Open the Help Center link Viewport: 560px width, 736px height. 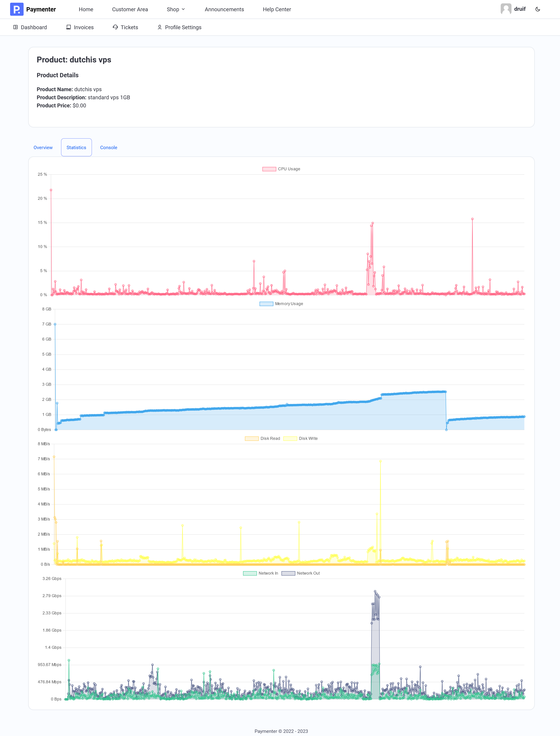(x=277, y=9)
